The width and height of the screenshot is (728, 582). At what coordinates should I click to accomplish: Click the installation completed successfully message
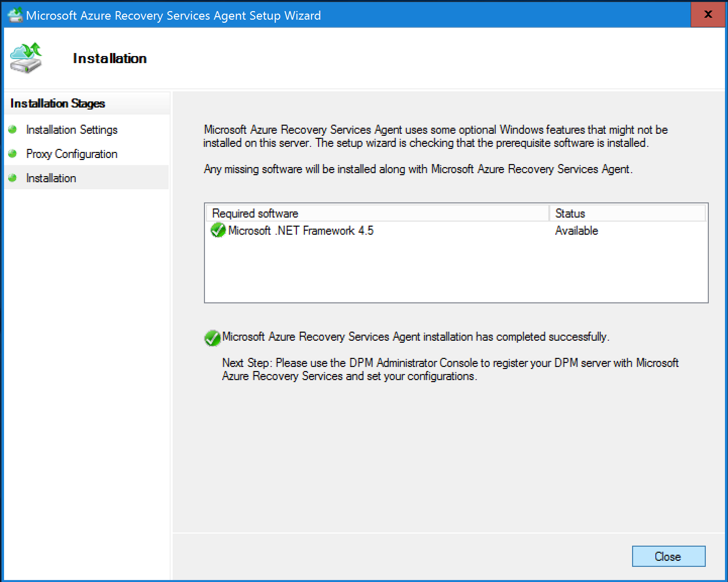pyautogui.click(x=415, y=337)
